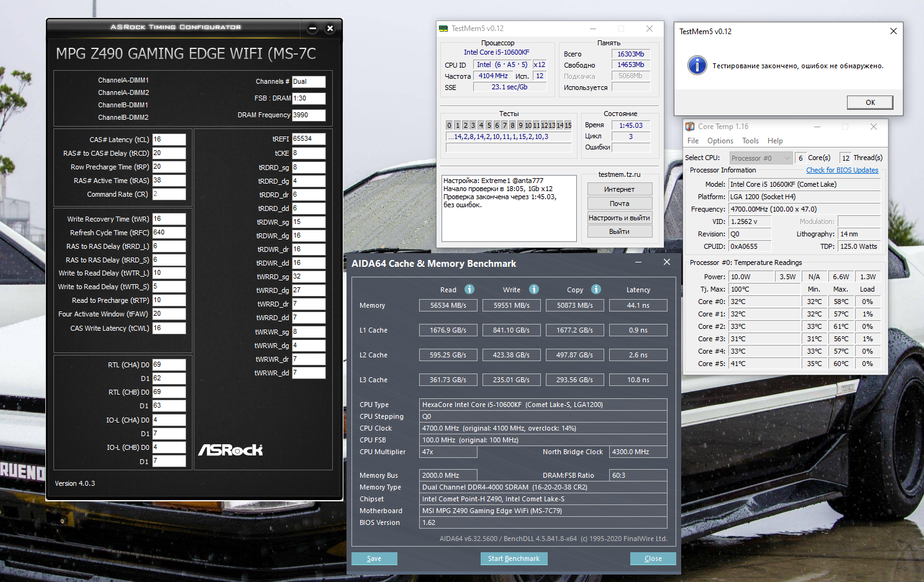924x582 pixels.
Task: Select the Refresh Cycle Time (tRFC) field
Action: pos(169,233)
